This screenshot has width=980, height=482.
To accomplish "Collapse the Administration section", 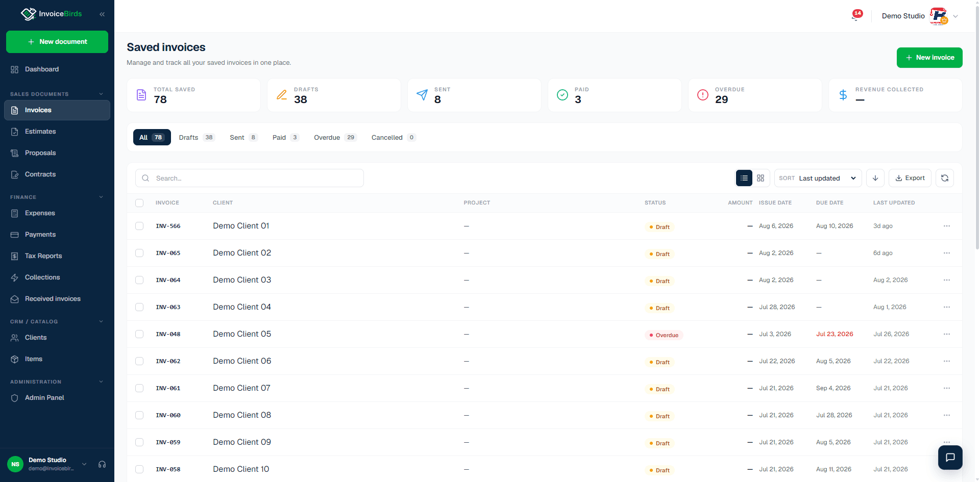I will coord(101,382).
